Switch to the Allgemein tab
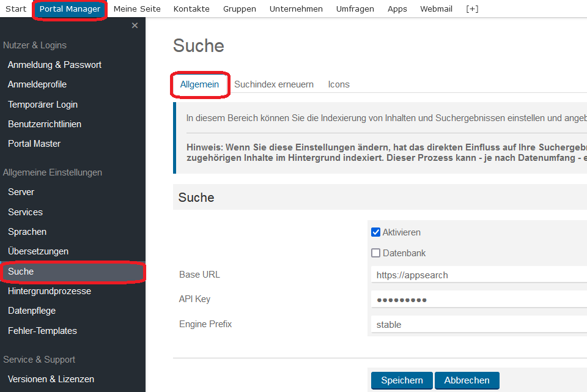The height and width of the screenshot is (392, 587). [199, 84]
